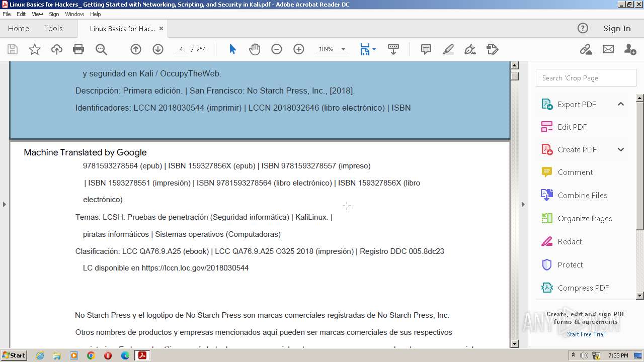Expand the Create PDF section chevron
This screenshot has width=644, height=362.
(620, 149)
